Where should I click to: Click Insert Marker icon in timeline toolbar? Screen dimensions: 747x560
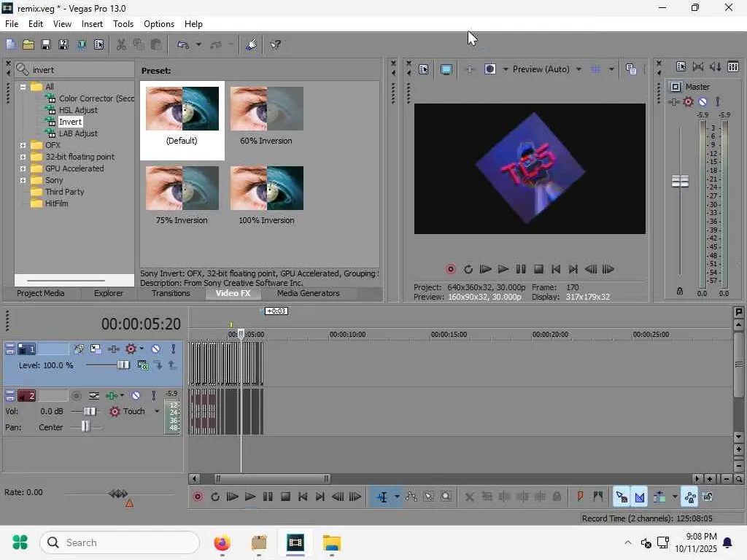pyautogui.click(x=580, y=497)
